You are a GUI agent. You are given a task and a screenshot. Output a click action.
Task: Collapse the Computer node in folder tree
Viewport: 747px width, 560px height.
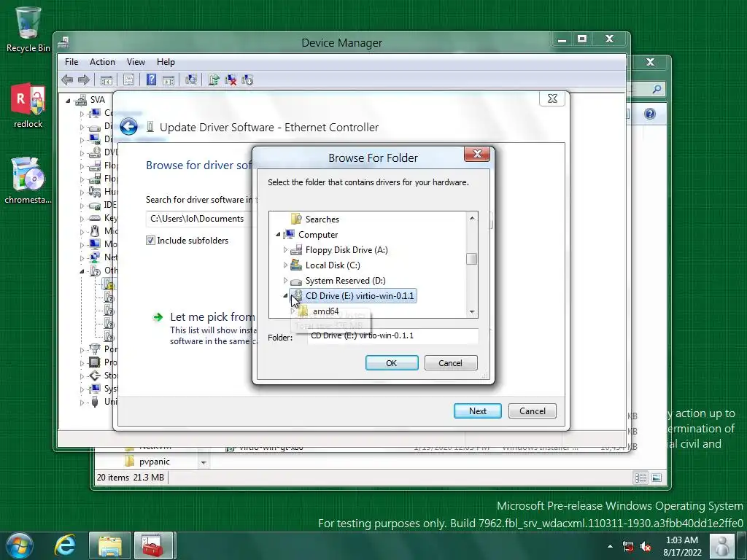[x=278, y=234]
